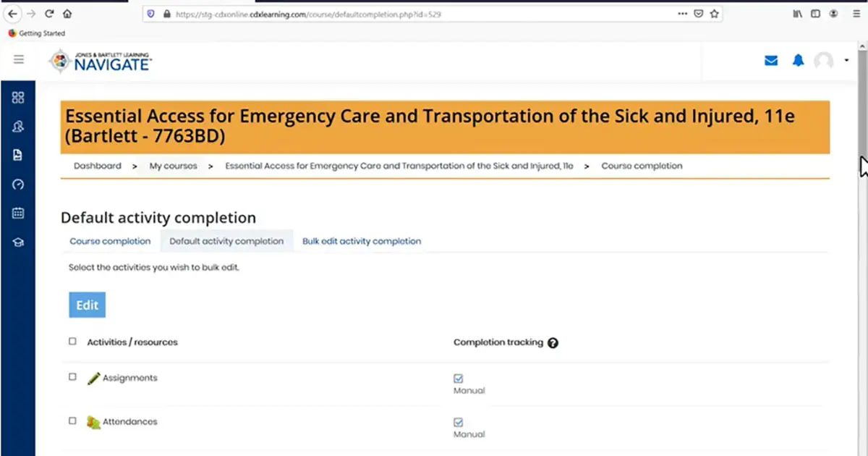Switch to Bulk edit activity completion tab
Image resolution: width=868 pixels, height=456 pixels.
(362, 241)
